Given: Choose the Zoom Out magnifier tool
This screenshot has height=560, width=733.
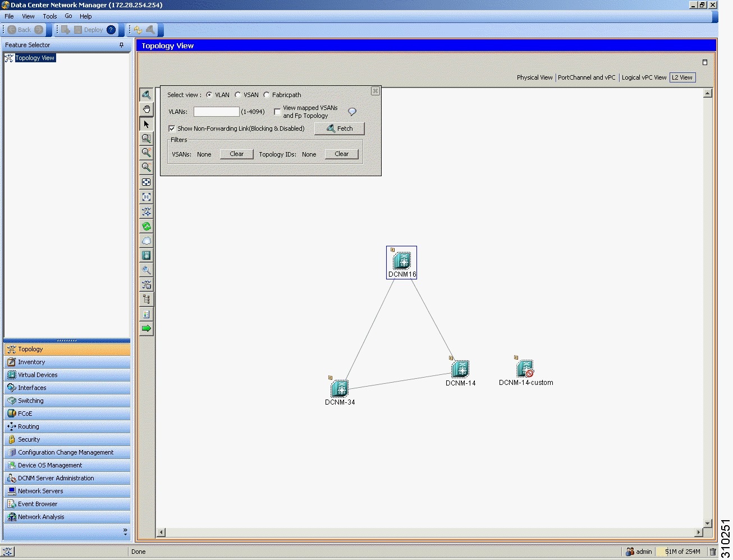Looking at the screenshot, I should pyautogui.click(x=146, y=167).
